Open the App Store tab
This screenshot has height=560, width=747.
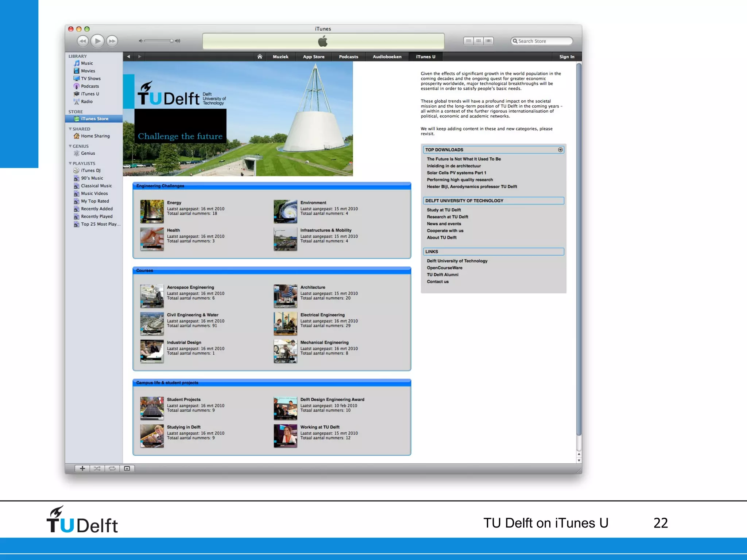coord(313,57)
